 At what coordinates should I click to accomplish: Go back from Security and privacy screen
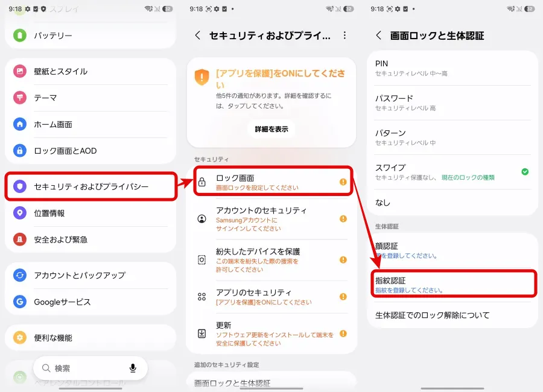(x=198, y=36)
